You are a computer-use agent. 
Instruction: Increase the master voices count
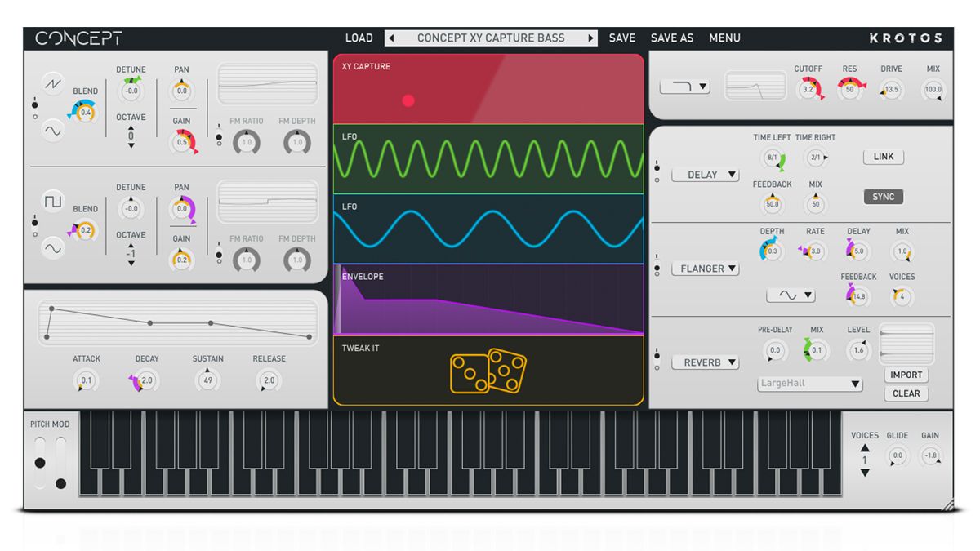(865, 448)
